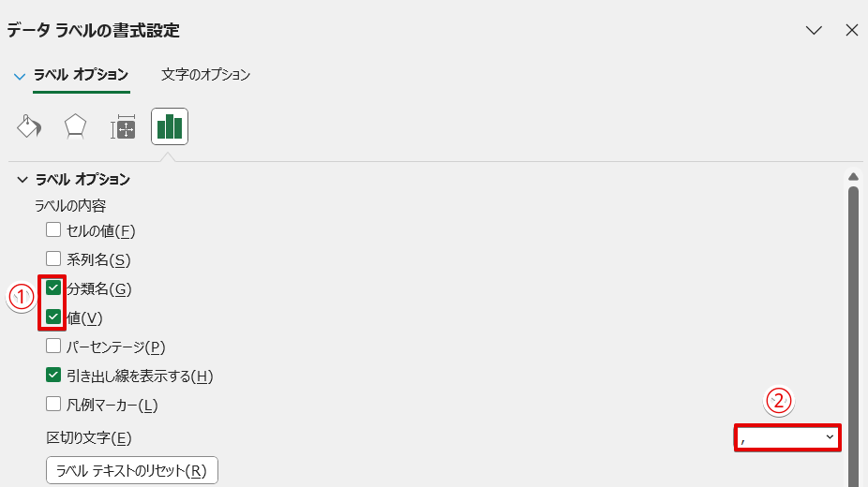The image size is (868, 487).
Task: Switch to the 文字のオプション tab
Action: (x=205, y=75)
